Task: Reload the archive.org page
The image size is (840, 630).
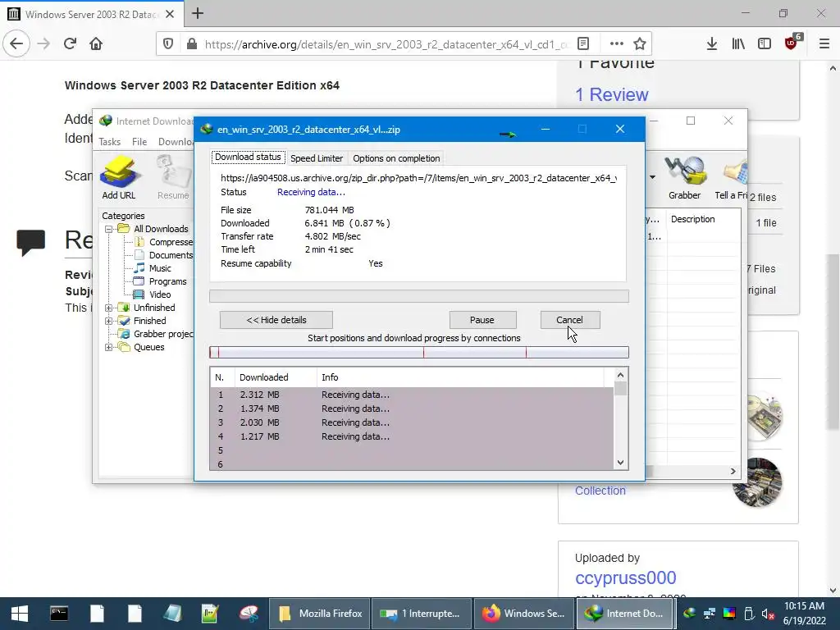Action: coord(70,44)
